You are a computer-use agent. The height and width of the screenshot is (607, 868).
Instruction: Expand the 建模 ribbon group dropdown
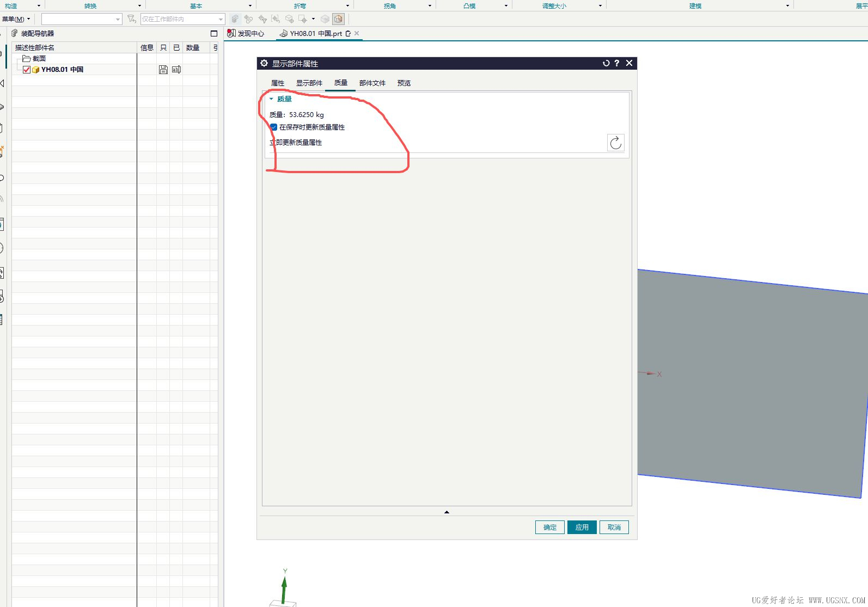click(x=787, y=6)
